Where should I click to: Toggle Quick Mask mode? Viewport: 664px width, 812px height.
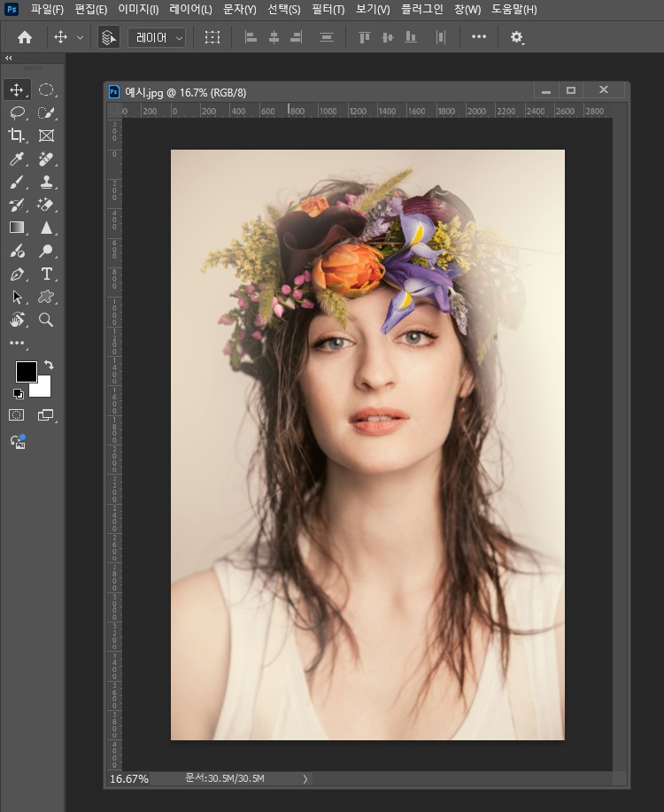click(x=17, y=414)
